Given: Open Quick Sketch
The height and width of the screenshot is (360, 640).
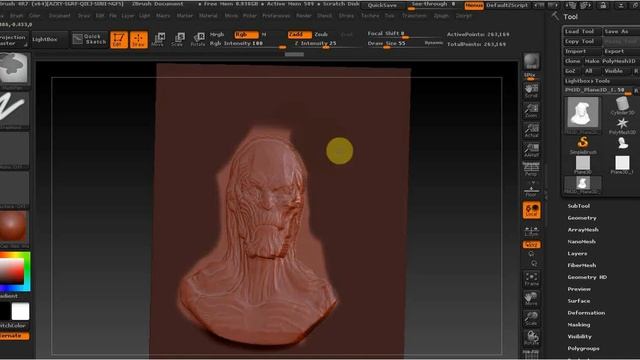Looking at the screenshot, I should [89, 39].
